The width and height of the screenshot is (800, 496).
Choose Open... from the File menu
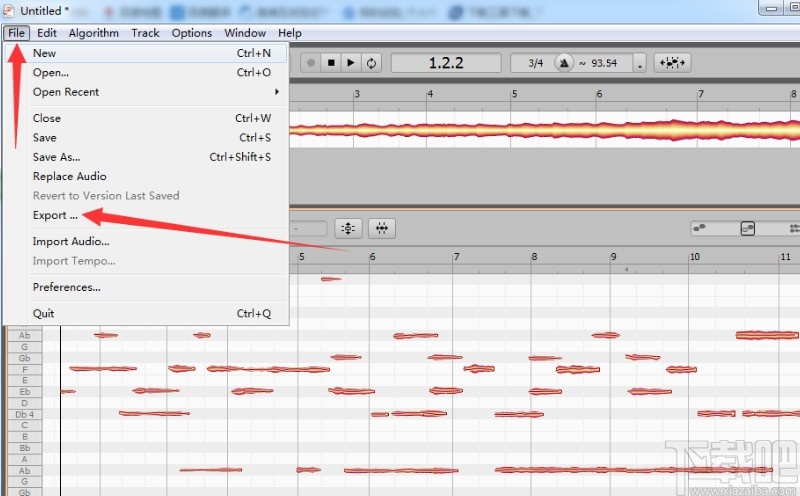click(146, 72)
